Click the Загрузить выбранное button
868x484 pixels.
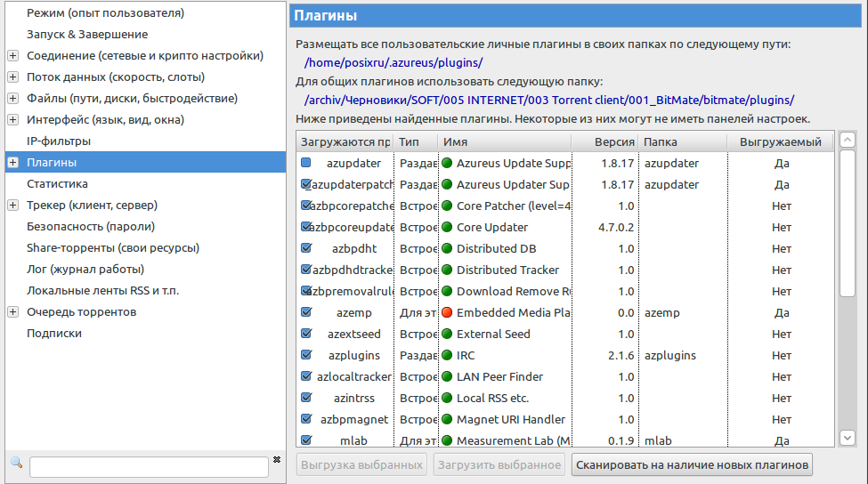(x=499, y=464)
